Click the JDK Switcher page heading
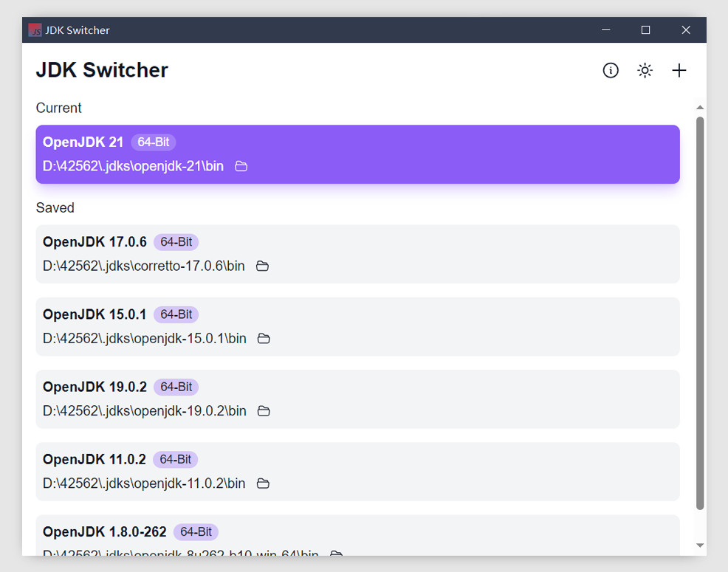The height and width of the screenshot is (572, 728). [102, 70]
